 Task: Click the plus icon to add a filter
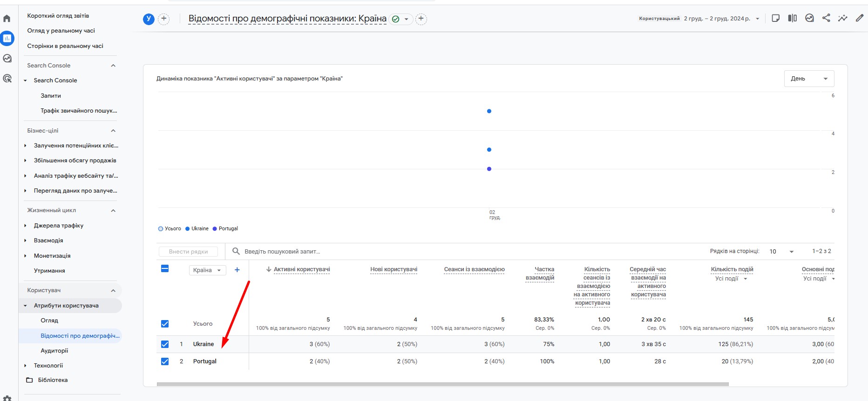421,19
